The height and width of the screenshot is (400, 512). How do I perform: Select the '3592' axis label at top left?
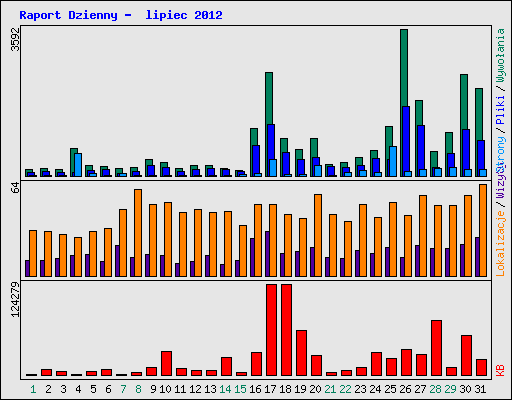[15, 39]
